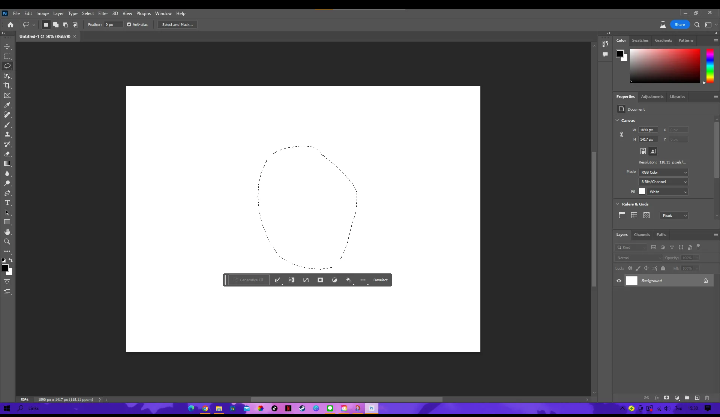Click Fill Selection icon in contextual bar
Image resolution: width=720 pixels, height=417 pixels.
[349, 280]
